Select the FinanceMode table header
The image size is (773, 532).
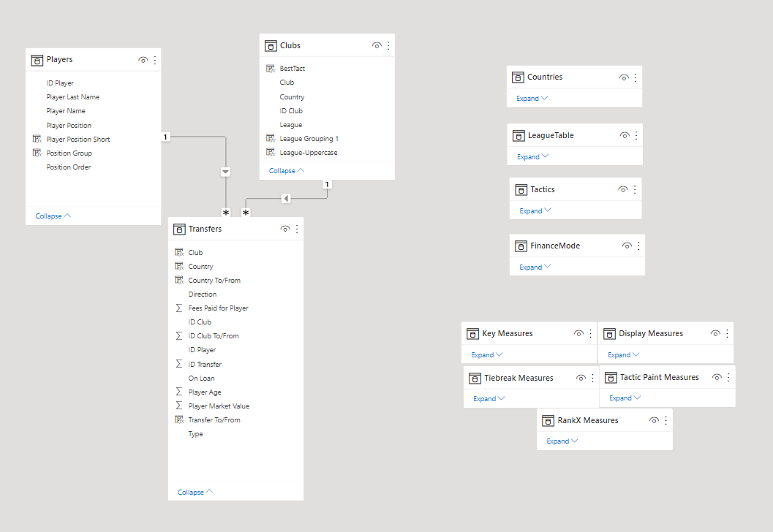tap(554, 246)
